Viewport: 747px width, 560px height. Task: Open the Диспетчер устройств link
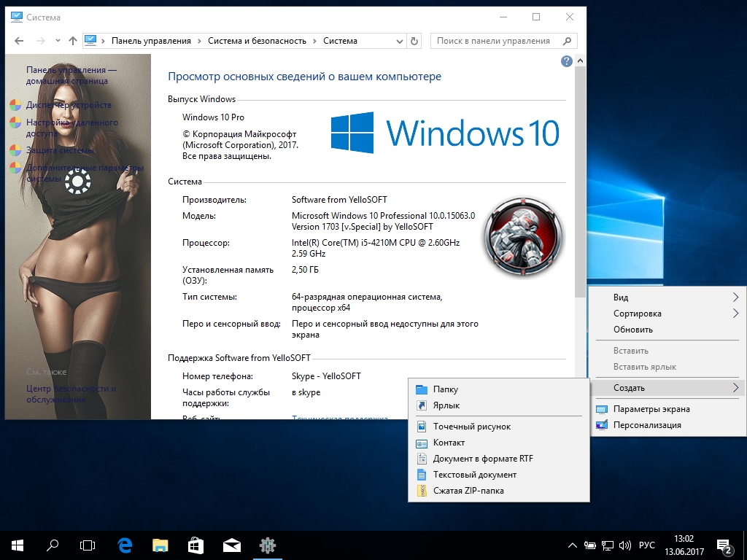(x=69, y=105)
